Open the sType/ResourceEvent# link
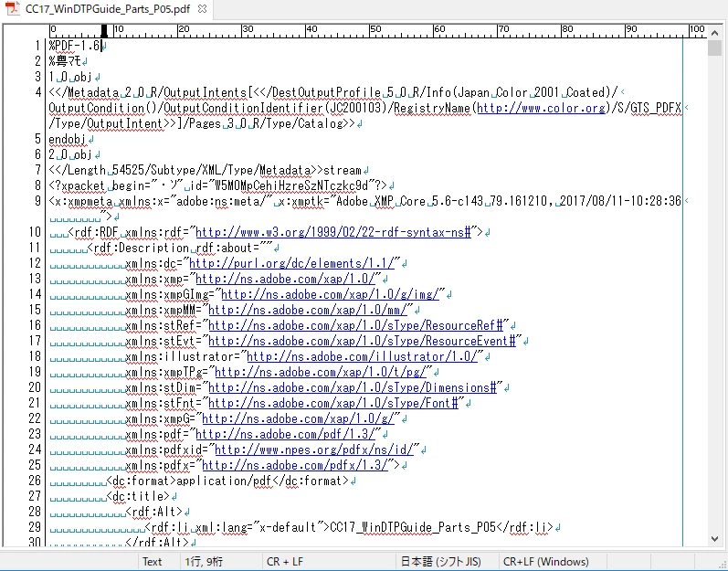 pyautogui.click(x=362, y=341)
